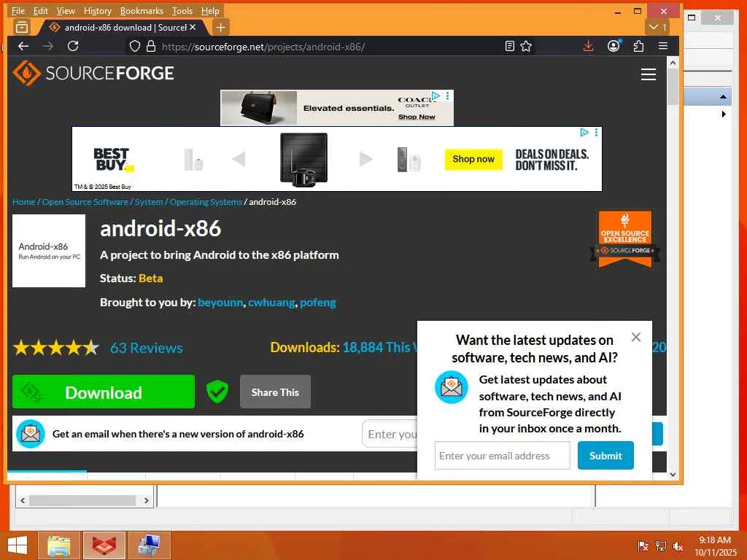The height and width of the screenshot is (560, 747).
Task: Go to Home breadcrumb link
Action: tap(24, 202)
